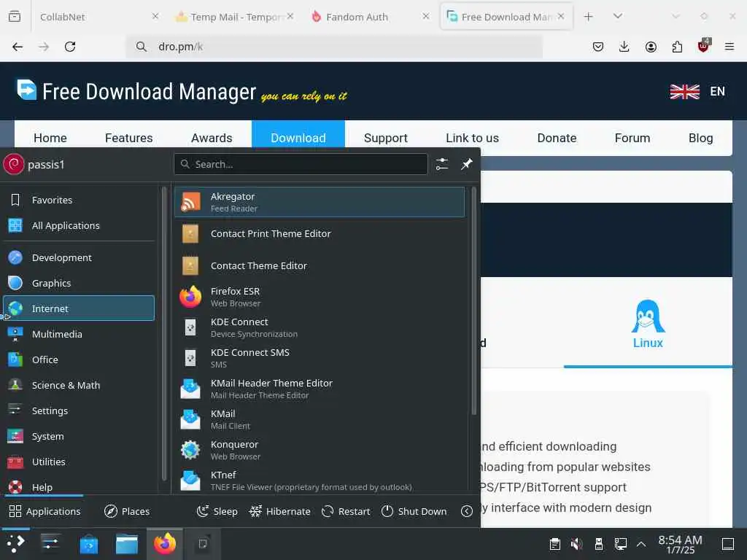
Task: Open KTnef TNEF file viewer
Action: 320,481
